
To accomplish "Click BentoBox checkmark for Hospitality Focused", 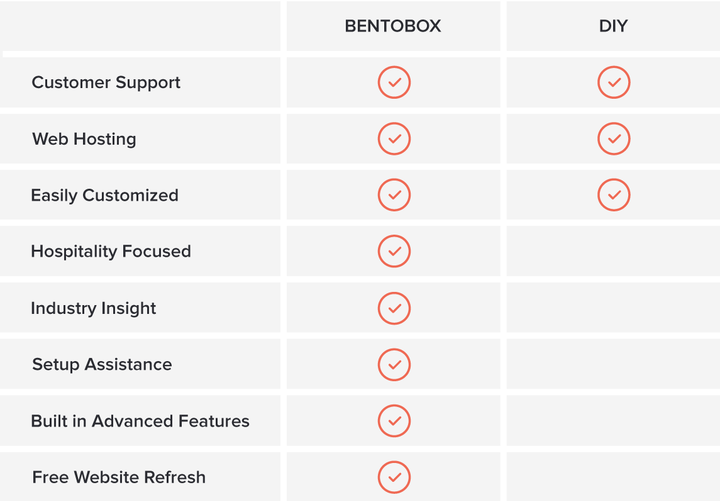I will [x=394, y=251].
